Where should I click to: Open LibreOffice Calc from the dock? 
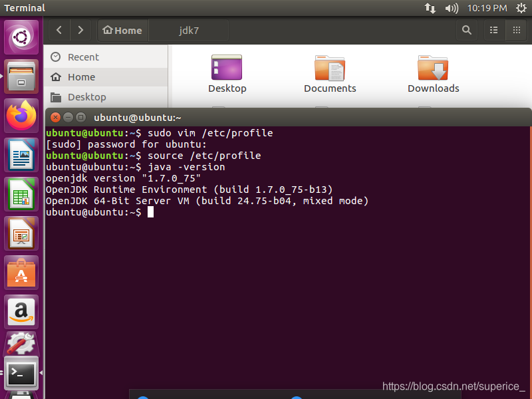tap(21, 194)
